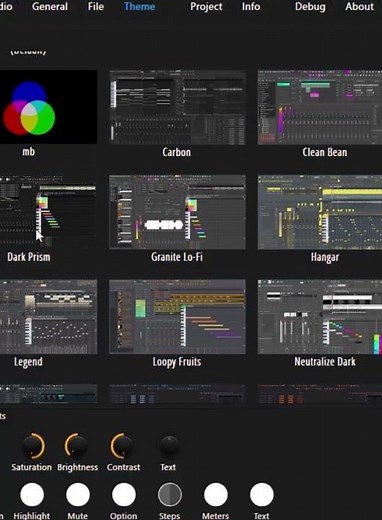The image size is (382, 520).
Task: Select the Theme tab
Action: (x=139, y=6)
